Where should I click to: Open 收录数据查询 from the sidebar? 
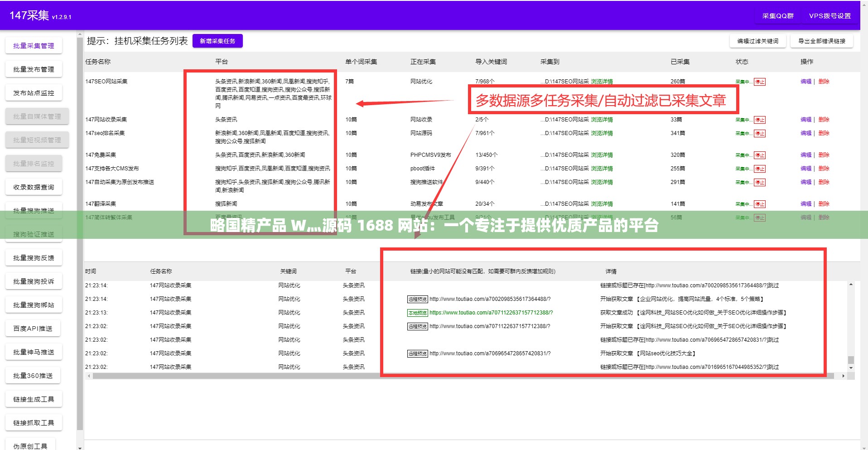tap(34, 187)
